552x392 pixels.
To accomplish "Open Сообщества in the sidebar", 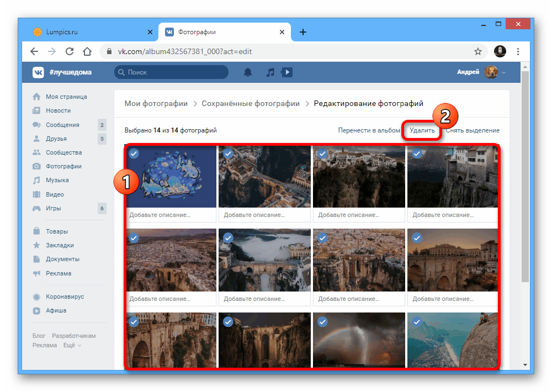I will 63,152.
